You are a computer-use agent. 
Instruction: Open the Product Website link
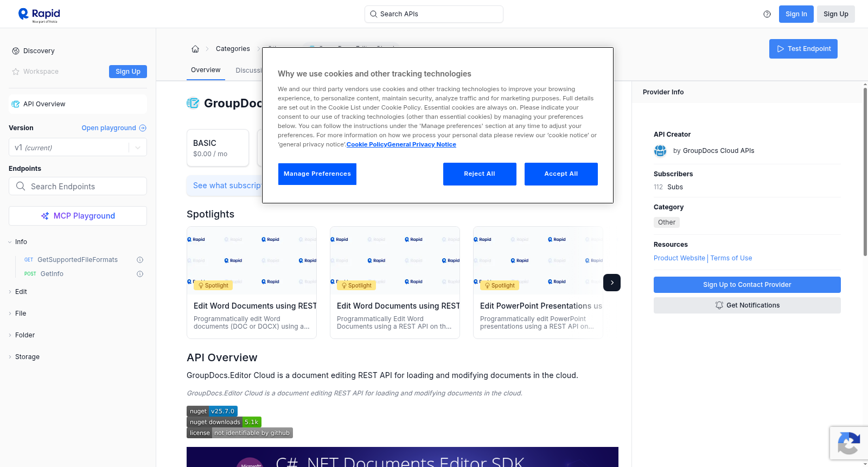tap(679, 258)
